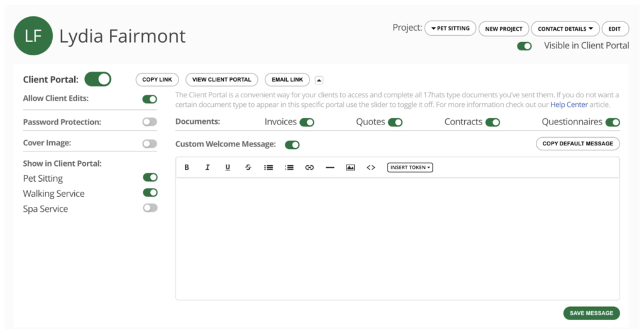Show Spa Service in Client Portal
The width and height of the screenshot is (644, 332).
[x=150, y=207]
